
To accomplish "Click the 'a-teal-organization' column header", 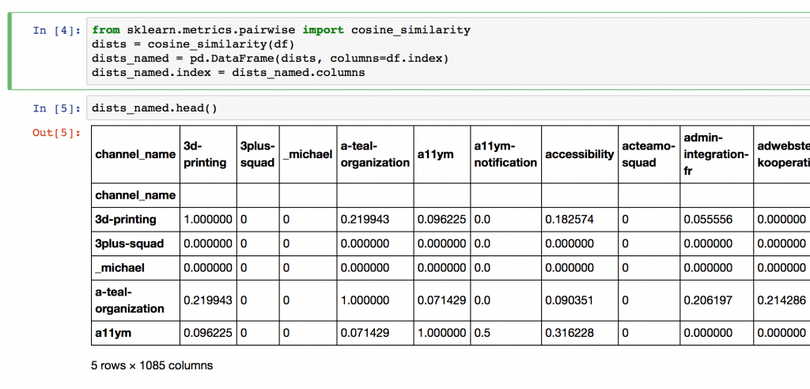I will click(375, 154).
